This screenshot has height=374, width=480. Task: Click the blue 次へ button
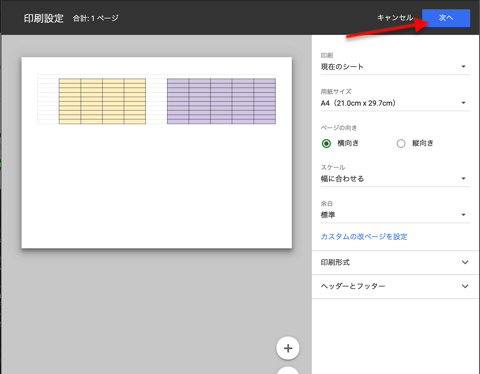tap(446, 18)
